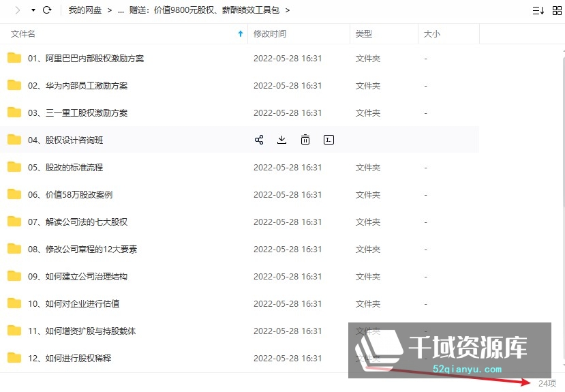Refresh the folder listing
The image size is (565, 392).
tap(47, 10)
